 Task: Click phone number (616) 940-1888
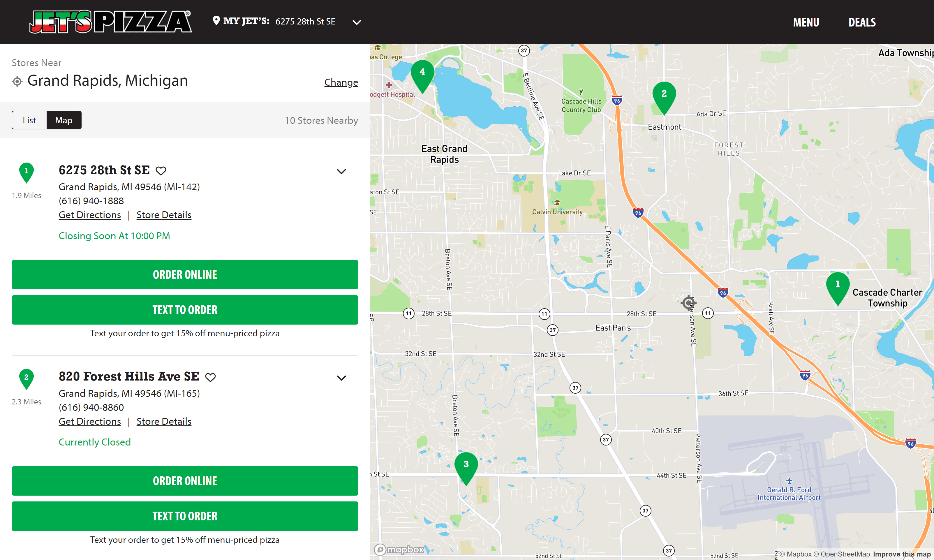tap(91, 201)
